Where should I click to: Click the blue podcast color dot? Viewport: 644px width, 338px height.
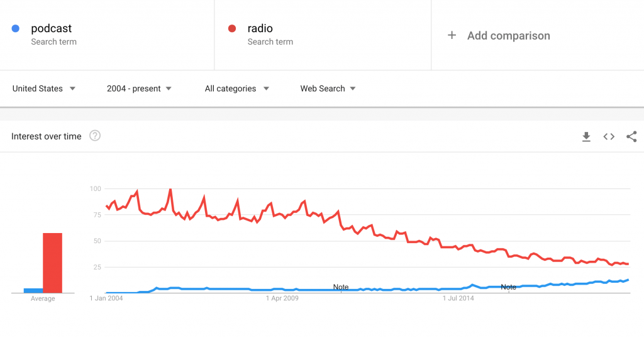click(16, 28)
